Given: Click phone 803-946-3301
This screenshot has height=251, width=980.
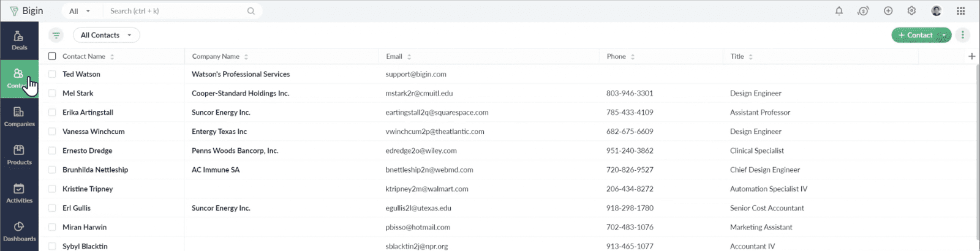Looking at the screenshot, I should click(630, 93).
